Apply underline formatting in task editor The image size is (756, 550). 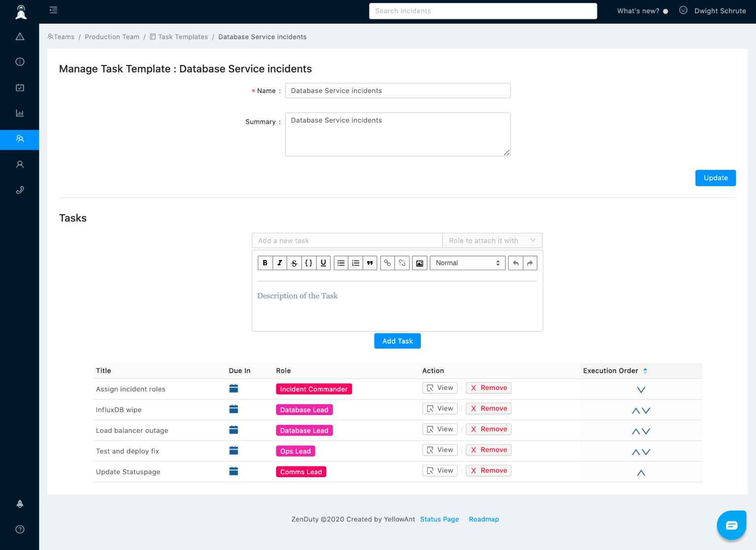pyautogui.click(x=323, y=263)
